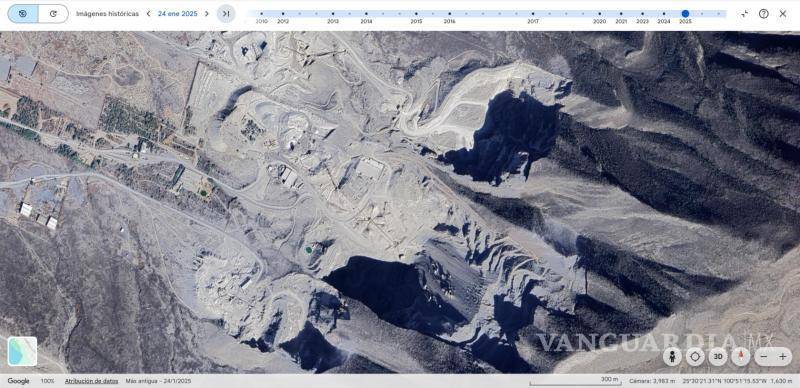Go to the next imagery date

pyautogui.click(x=207, y=14)
